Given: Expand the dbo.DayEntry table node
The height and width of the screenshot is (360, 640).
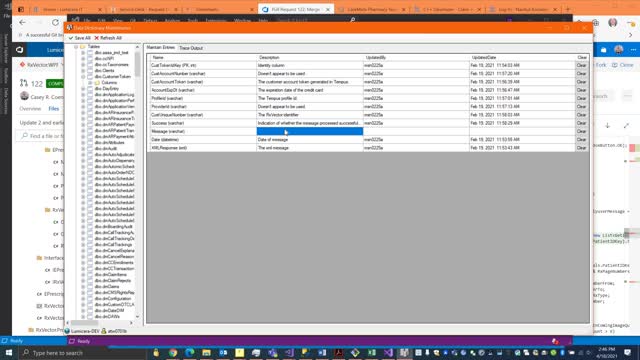Looking at the screenshot, I should point(83,89).
